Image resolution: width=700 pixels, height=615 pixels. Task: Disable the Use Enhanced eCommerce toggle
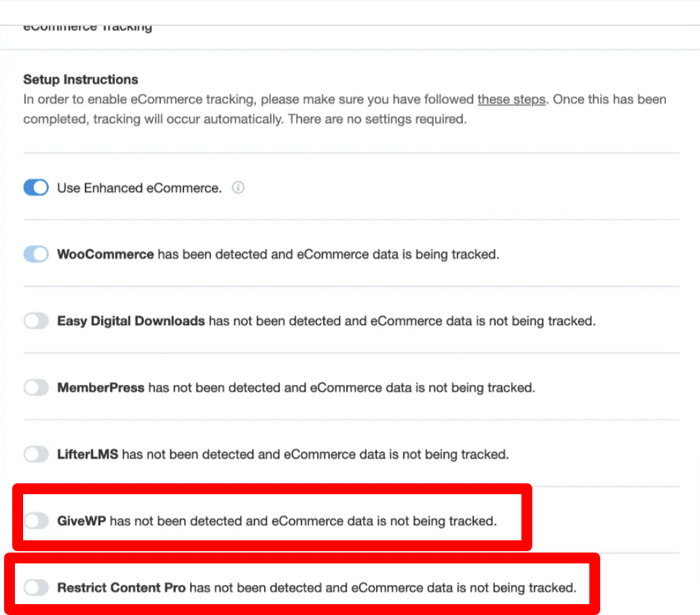tap(36, 187)
